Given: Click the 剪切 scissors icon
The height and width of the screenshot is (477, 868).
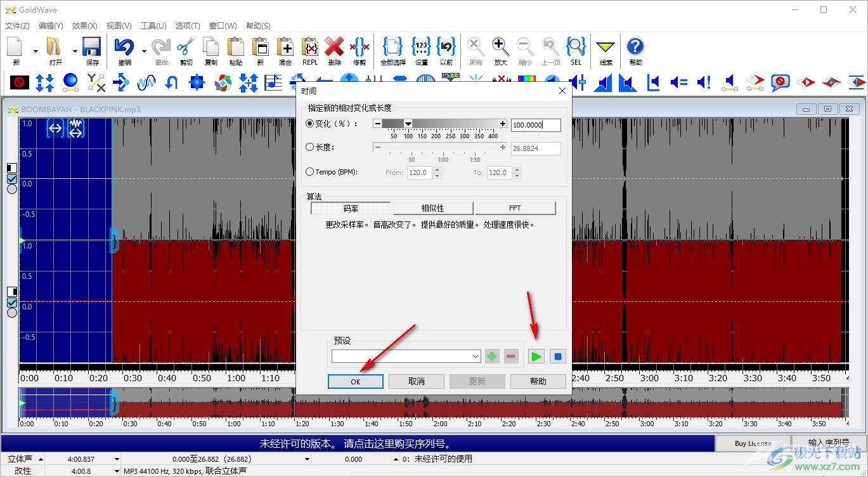Looking at the screenshot, I should click(x=186, y=47).
